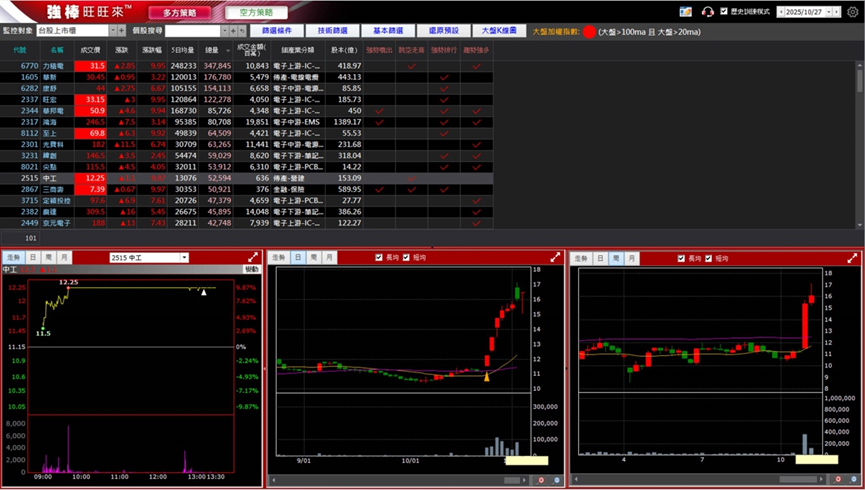Toggle the 歷史回測模式 checkbox
Screen dimensions: 865x490
coord(724,12)
